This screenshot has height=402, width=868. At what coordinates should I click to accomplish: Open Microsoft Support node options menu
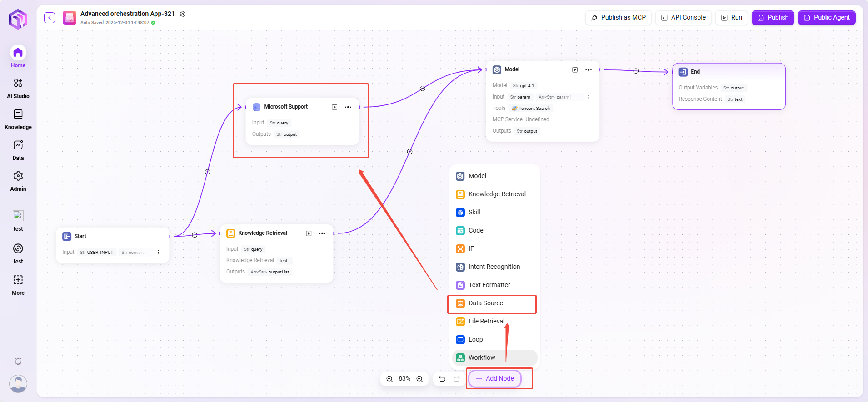click(348, 107)
